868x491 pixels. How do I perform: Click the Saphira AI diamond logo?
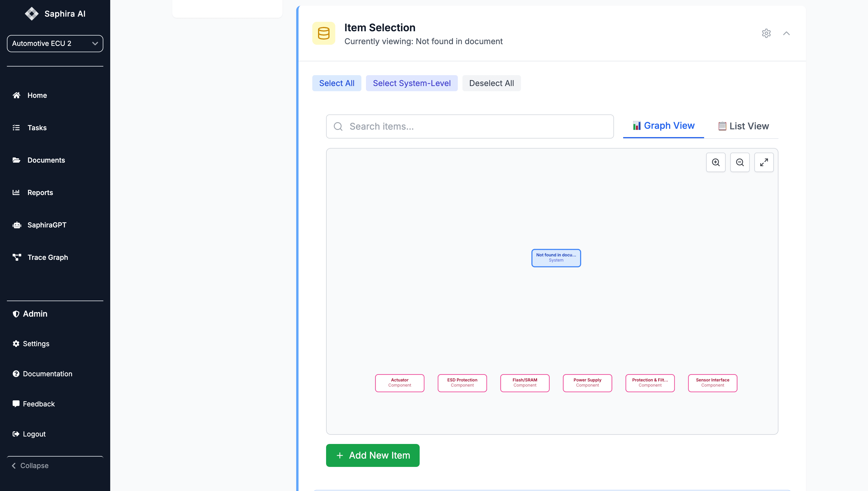pos(32,14)
